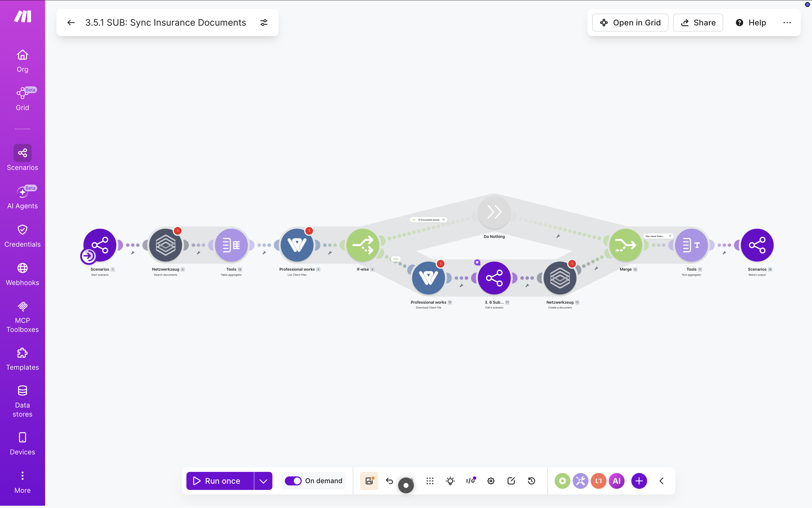Open orange Text parser favorites icon
Image resolution: width=812 pixels, height=508 pixels.
tap(599, 481)
